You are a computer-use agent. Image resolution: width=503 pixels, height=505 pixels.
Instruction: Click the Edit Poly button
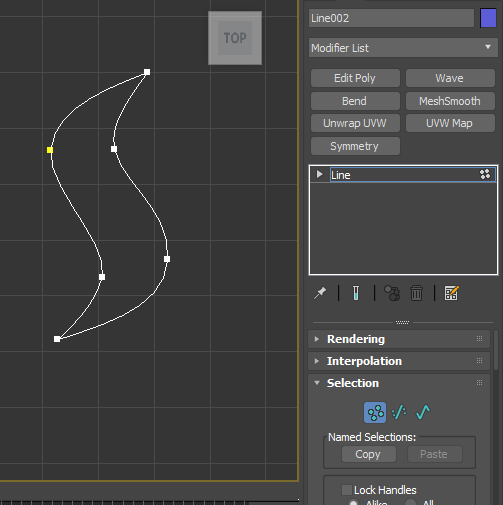[355, 78]
